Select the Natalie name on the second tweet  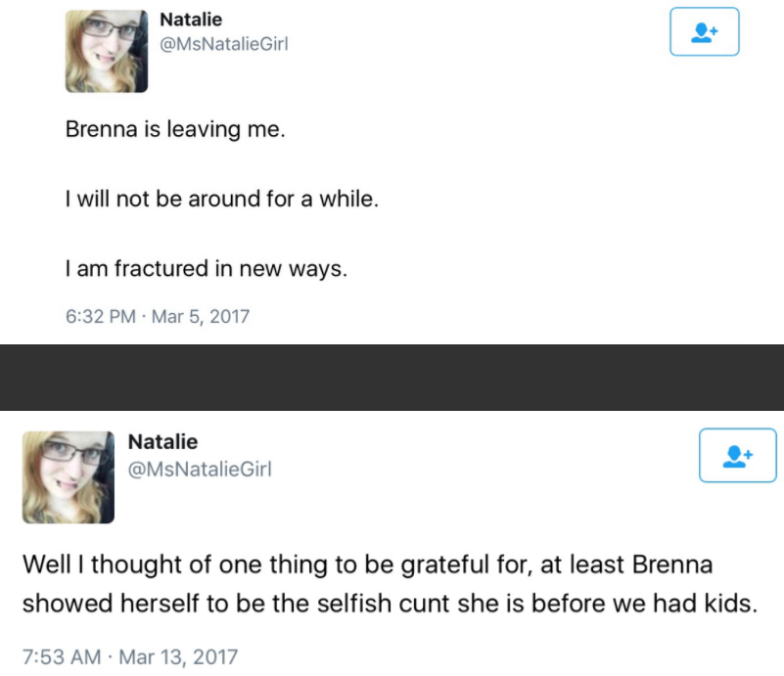[x=162, y=441]
